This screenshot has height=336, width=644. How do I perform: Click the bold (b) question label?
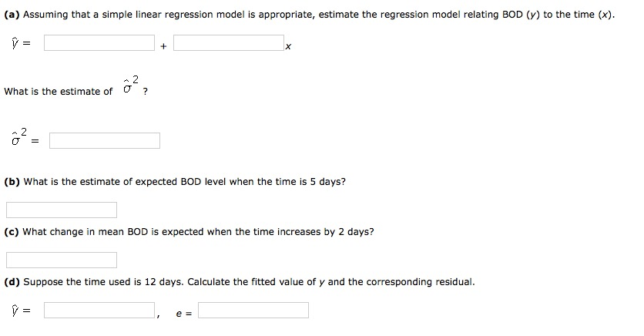coord(12,182)
